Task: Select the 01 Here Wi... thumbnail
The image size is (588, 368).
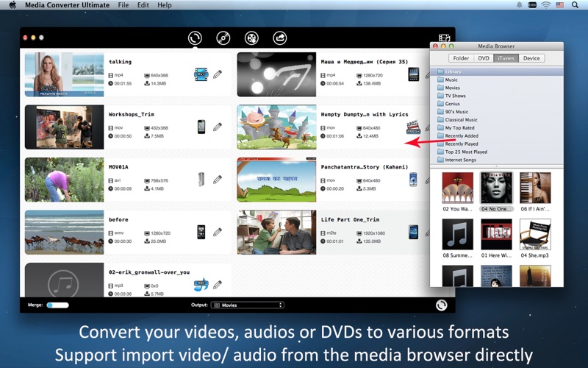Action: [x=497, y=234]
